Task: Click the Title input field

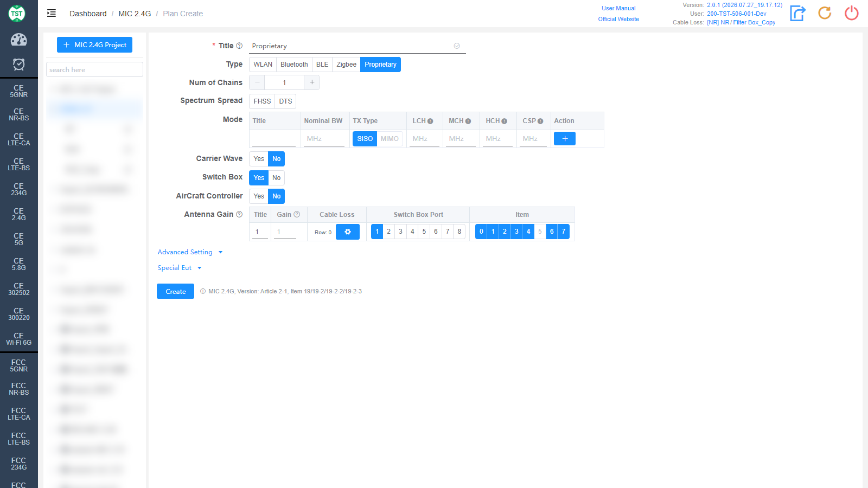Action: click(357, 46)
